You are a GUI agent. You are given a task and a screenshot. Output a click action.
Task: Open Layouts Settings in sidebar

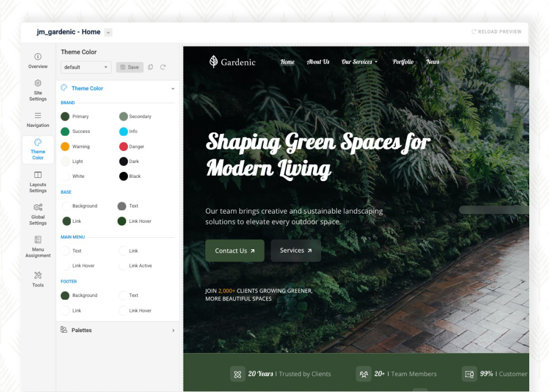38,182
